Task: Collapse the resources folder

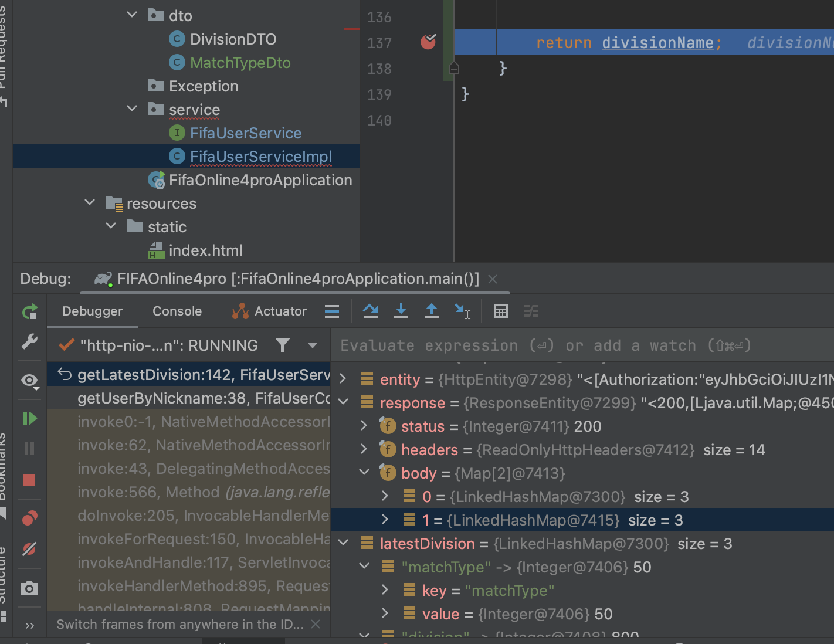Action: tap(90, 203)
